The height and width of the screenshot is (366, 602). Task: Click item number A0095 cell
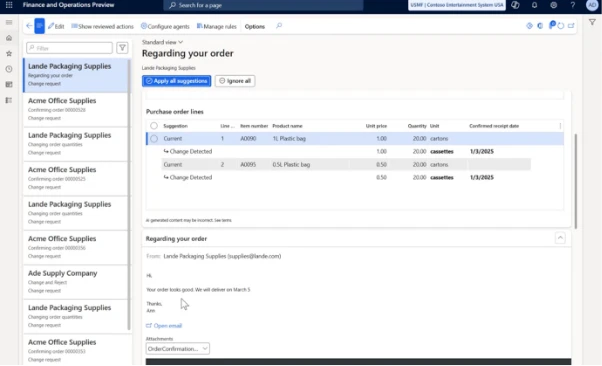[248, 164]
